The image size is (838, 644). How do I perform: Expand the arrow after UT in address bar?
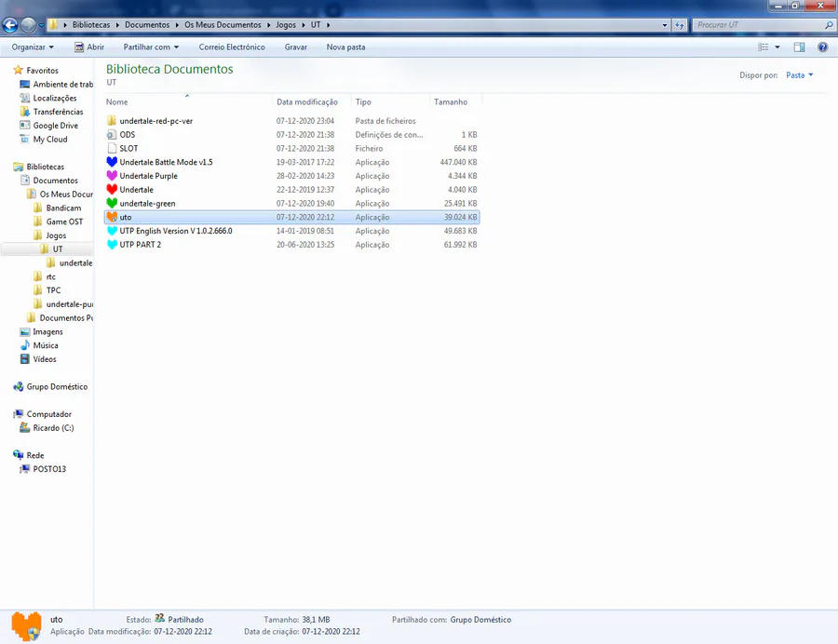328,24
